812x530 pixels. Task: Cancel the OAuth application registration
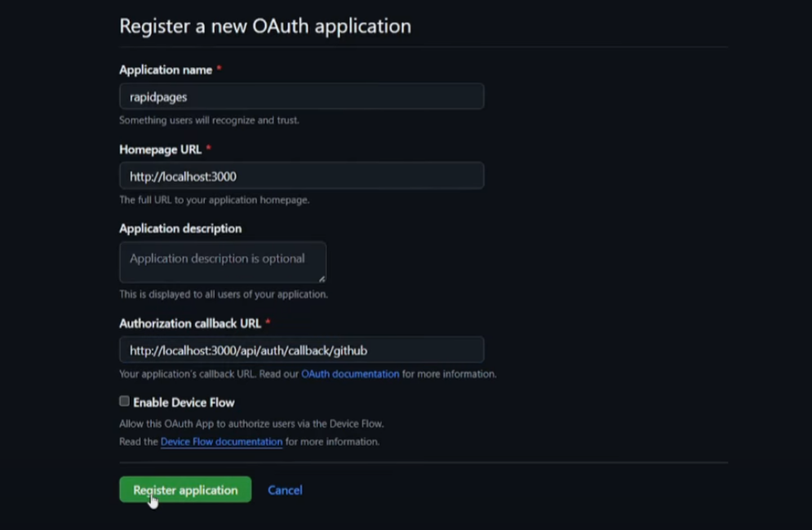point(285,490)
